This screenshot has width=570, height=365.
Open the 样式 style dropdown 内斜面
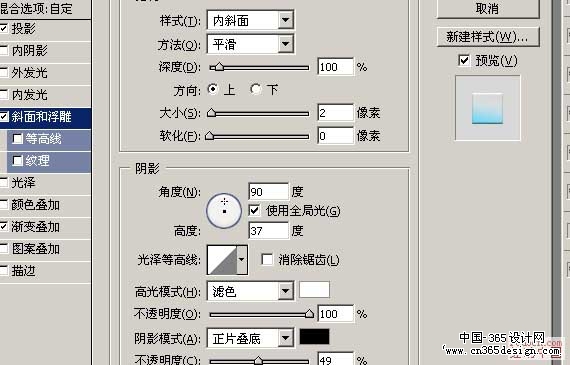click(250, 20)
